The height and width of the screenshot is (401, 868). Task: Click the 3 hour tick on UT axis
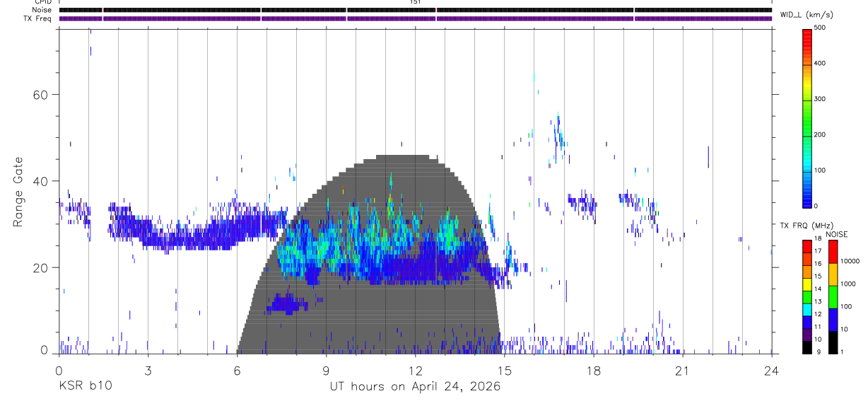pyautogui.click(x=148, y=370)
